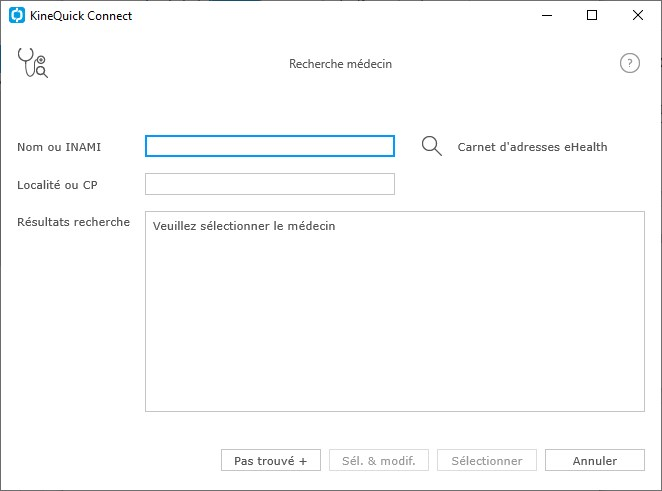Viewport: 662px width, 491px height.
Task: Click the Recherche médecin heading
Action: pos(340,64)
